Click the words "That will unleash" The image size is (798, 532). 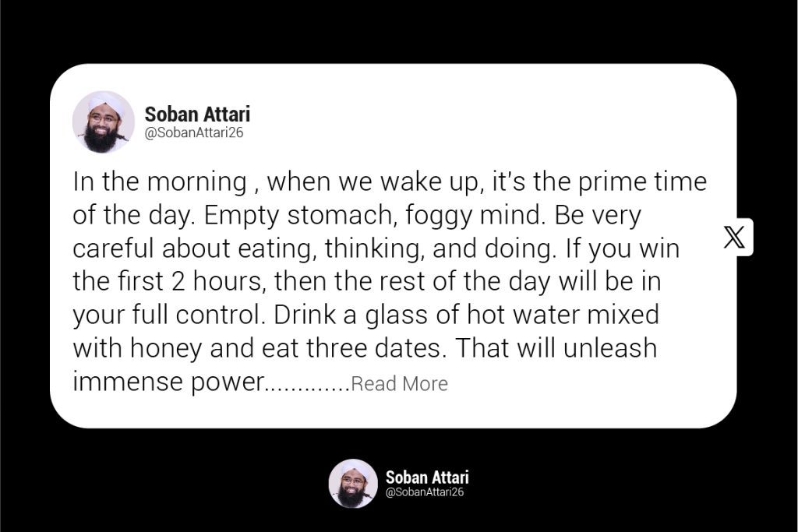click(x=556, y=348)
